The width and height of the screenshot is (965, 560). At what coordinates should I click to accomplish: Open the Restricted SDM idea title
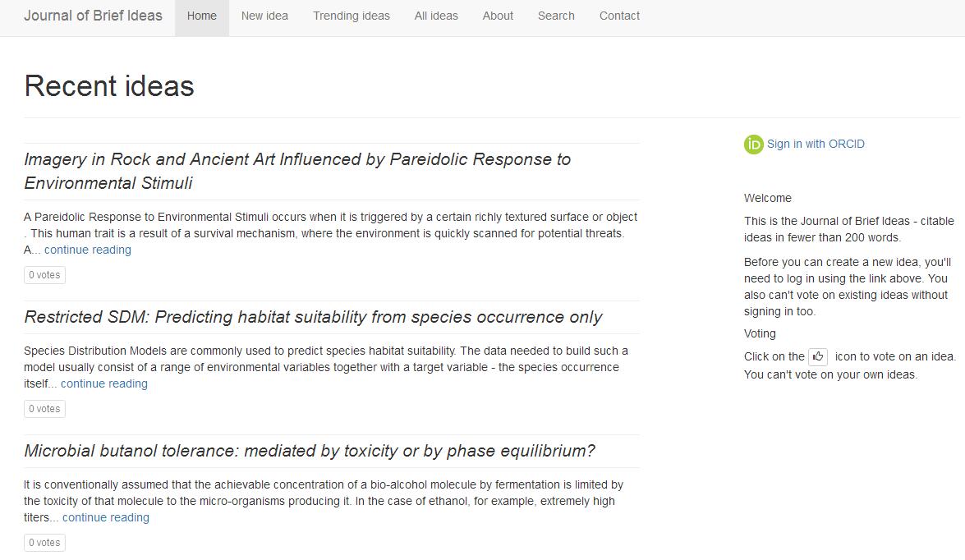click(313, 317)
